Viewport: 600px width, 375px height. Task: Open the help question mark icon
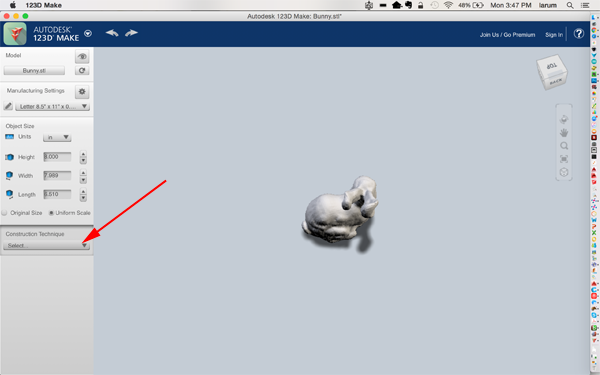[x=579, y=34]
